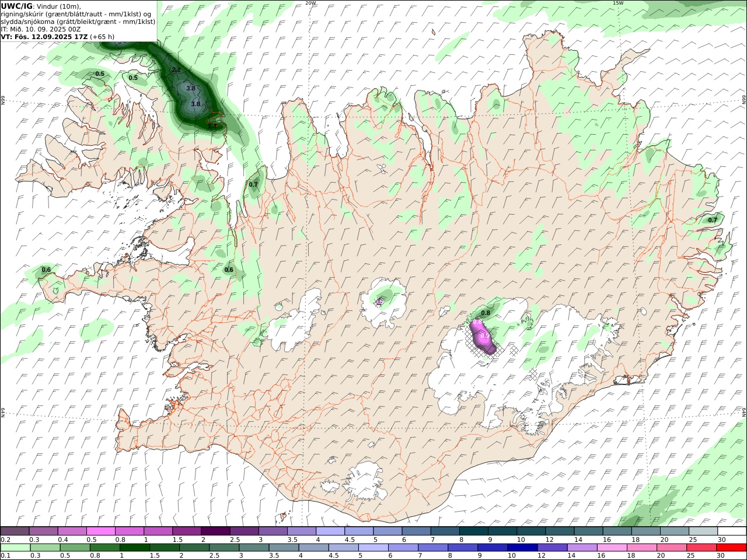Select the bright magenta snow swatch labeled 0.5
747x560 pixels.
(x=101, y=531)
